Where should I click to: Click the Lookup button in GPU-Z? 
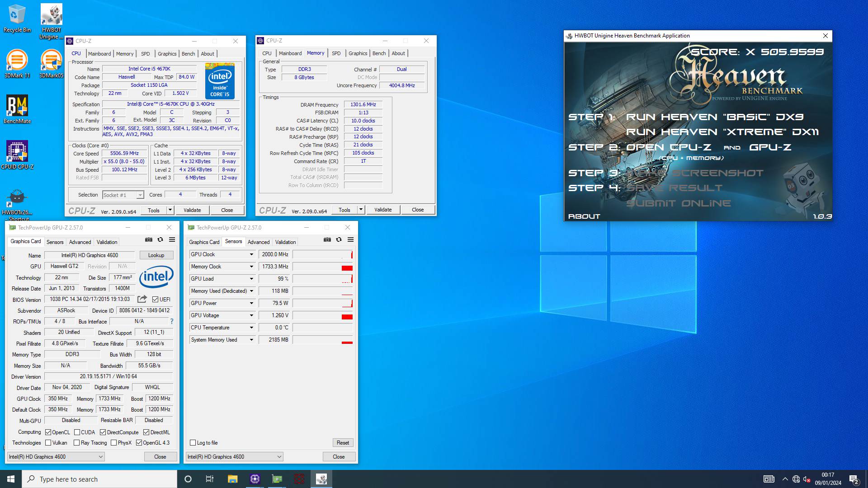pos(156,255)
